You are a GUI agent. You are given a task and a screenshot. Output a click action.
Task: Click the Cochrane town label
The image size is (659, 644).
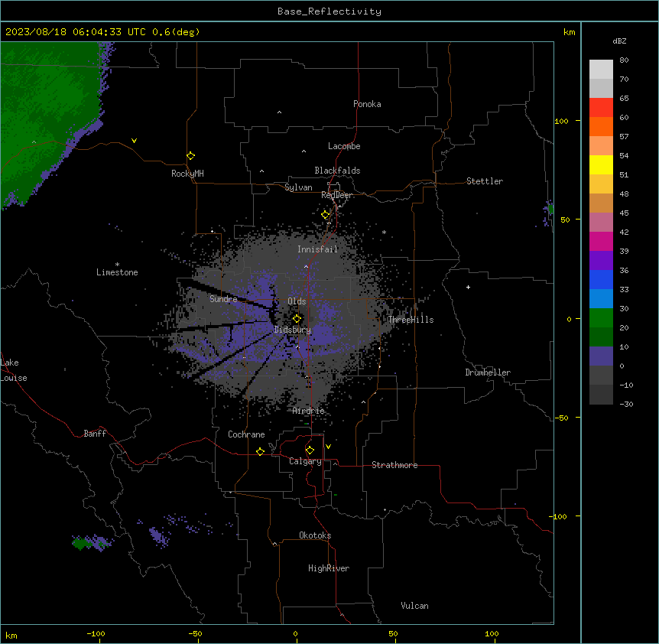[246, 434]
